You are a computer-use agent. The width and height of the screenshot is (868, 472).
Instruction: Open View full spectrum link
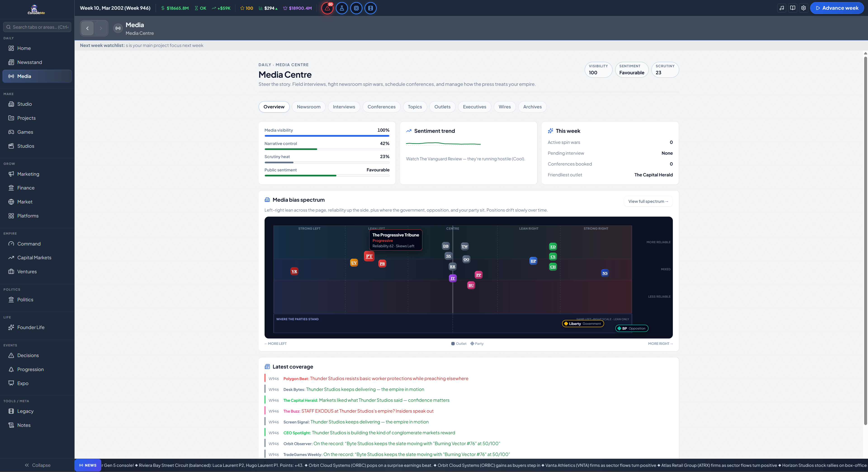pos(648,201)
